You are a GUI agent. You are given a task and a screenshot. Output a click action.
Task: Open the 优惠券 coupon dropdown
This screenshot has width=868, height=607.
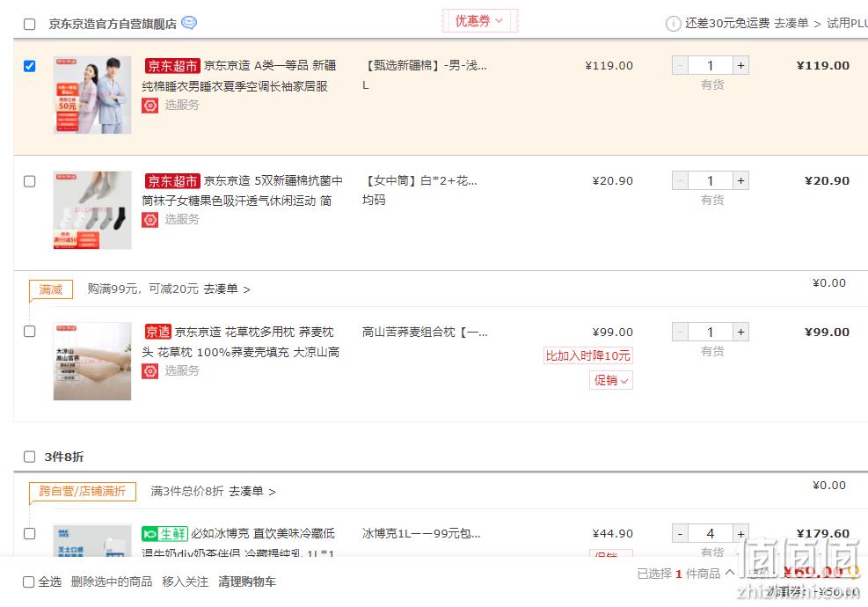click(479, 21)
